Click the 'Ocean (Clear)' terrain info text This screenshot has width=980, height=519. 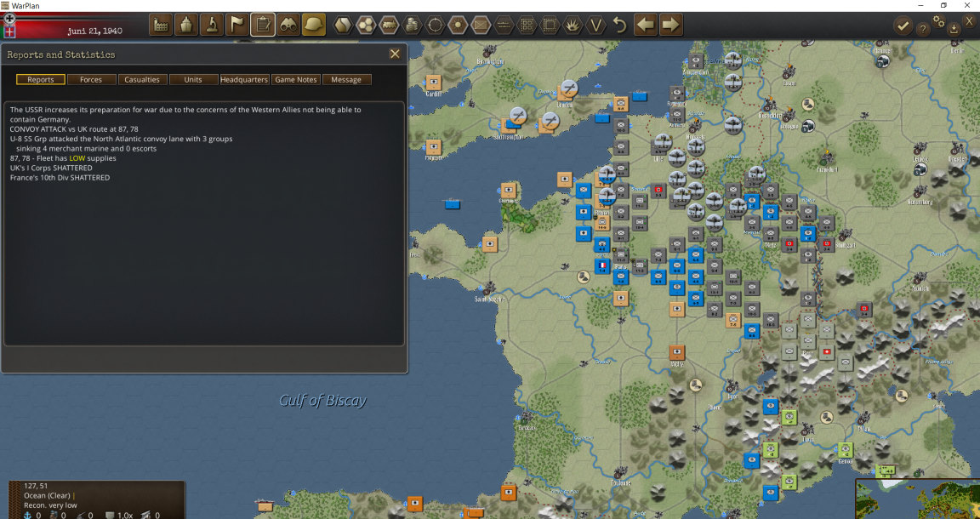click(47, 495)
